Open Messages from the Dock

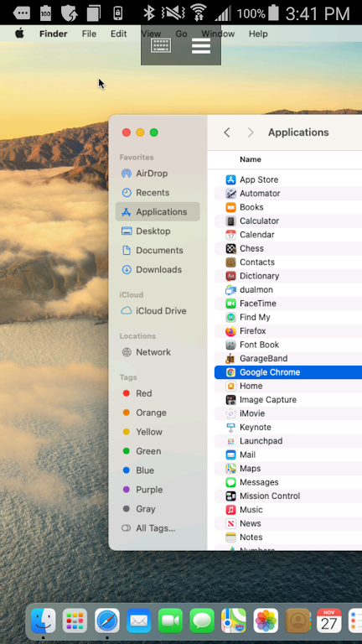pyautogui.click(x=202, y=621)
